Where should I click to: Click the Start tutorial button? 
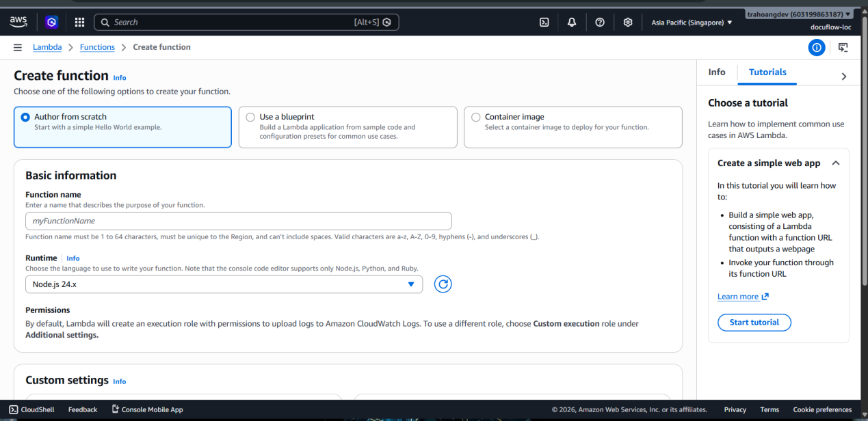tap(754, 323)
